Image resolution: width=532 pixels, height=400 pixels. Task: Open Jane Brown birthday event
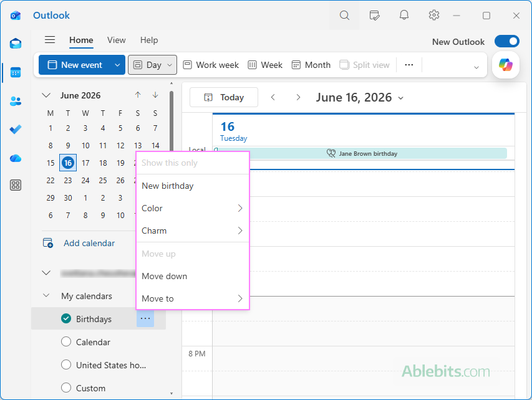click(x=362, y=153)
